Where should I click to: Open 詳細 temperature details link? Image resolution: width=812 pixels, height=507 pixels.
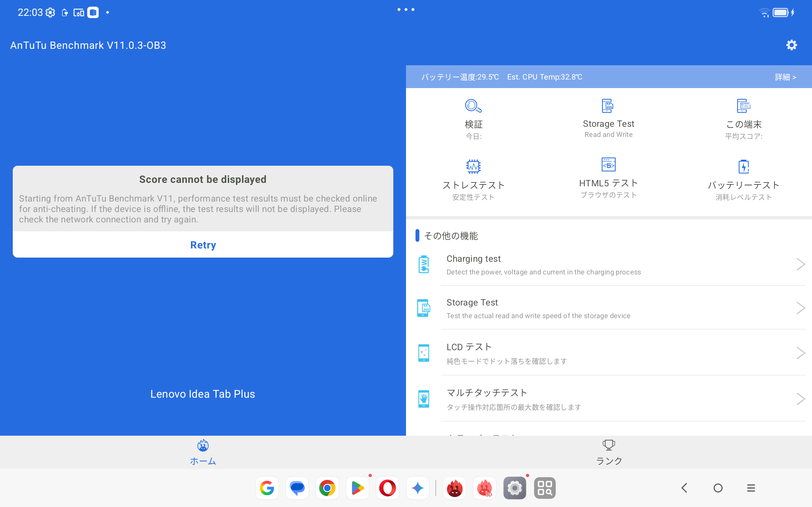pyautogui.click(x=785, y=77)
